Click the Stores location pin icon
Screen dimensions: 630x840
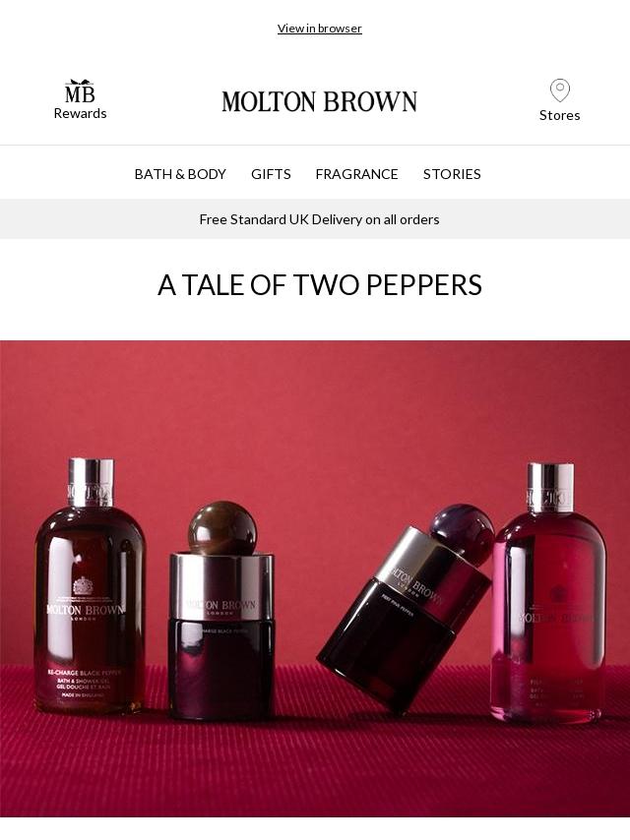(x=560, y=90)
